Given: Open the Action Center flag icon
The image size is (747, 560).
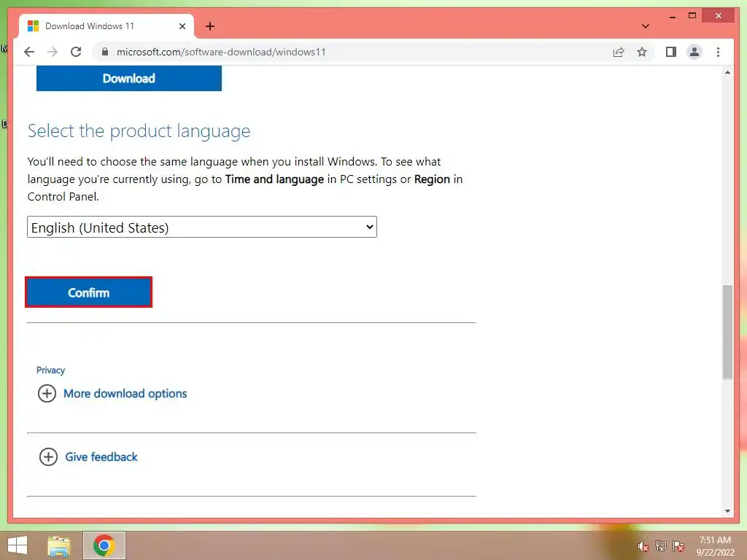Looking at the screenshot, I should click(x=678, y=546).
